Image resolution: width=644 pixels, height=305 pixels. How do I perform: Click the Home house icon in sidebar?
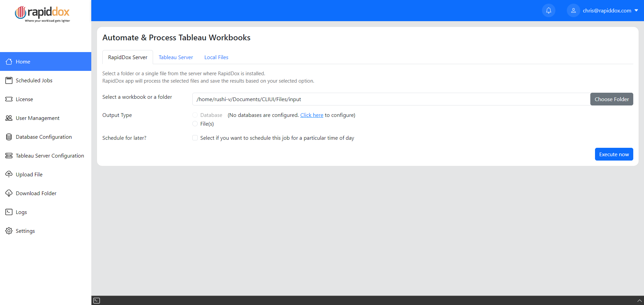(9, 61)
